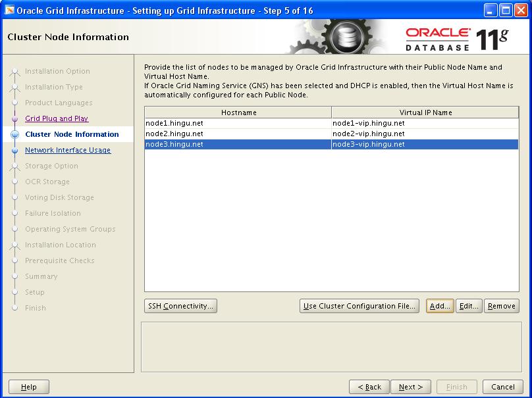532x398 pixels.
Task: Add a new cluster node
Action: point(439,306)
